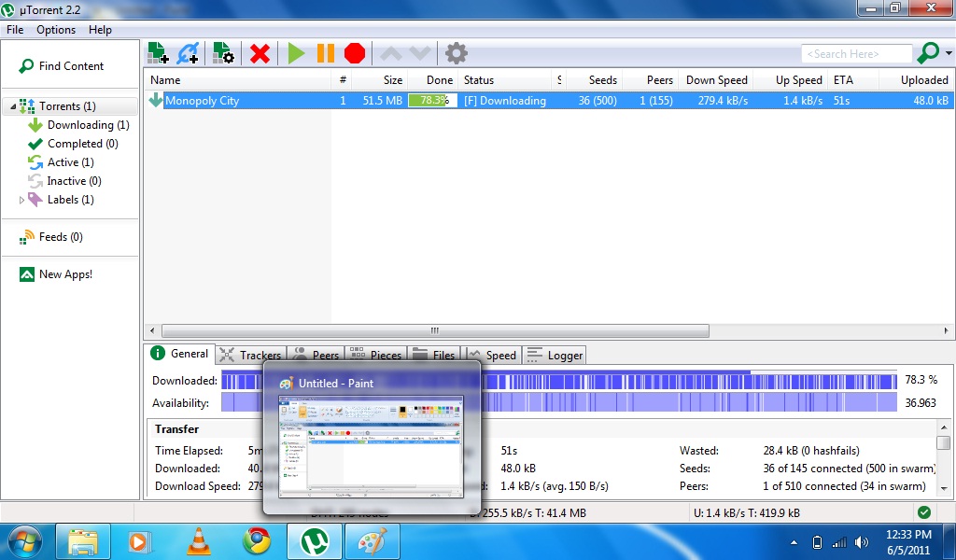Expand the Labels tree node
956x560 pixels.
22,200
